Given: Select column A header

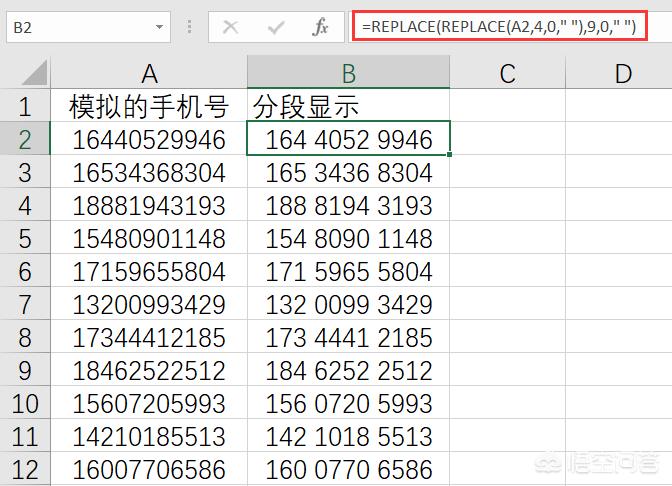Looking at the screenshot, I should click(x=149, y=72).
